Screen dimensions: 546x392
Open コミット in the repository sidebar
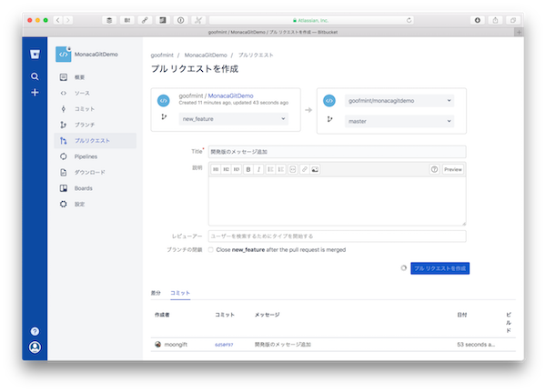click(x=95, y=109)
